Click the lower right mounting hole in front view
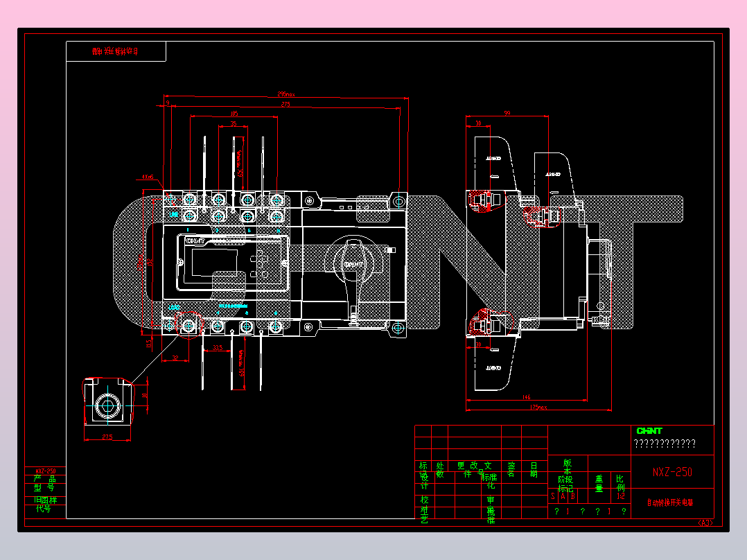This screenshot has height=560, width=747. [x=398, y=328]
